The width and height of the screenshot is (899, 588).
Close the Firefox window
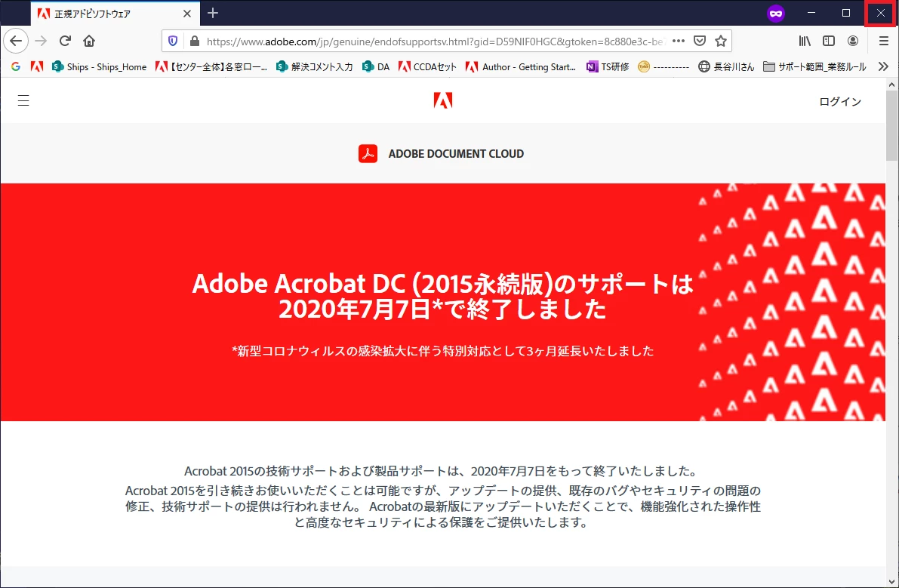point(880,13)
